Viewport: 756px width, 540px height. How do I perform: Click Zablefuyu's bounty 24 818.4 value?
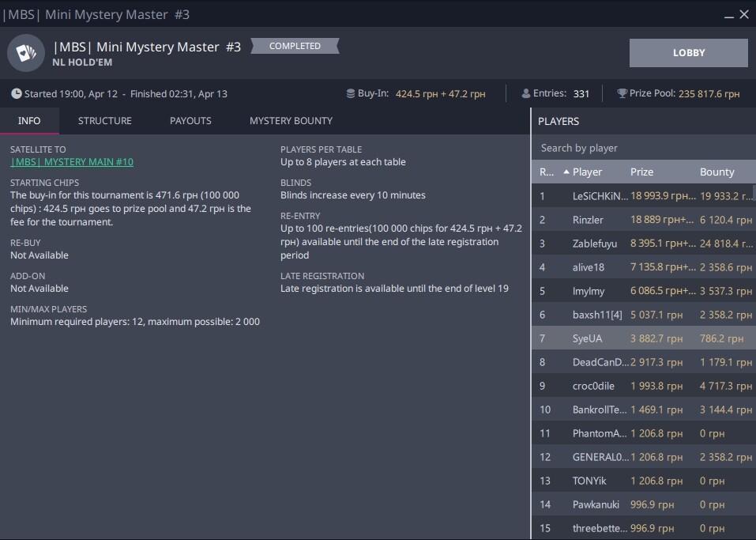coord(726,244)
